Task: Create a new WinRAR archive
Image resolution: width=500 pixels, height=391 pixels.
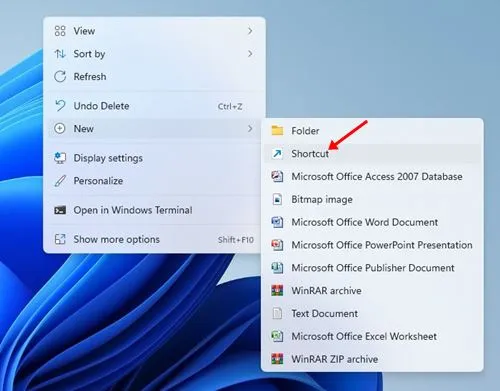Action: point(372,290)
